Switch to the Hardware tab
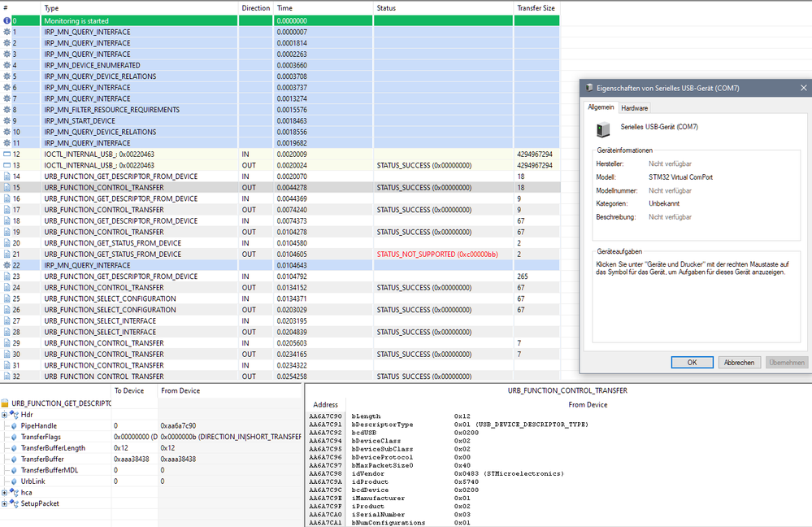Image resolution: width=812 pixels, height=527 pixels. pyautogui.click(x=634, y=108)
